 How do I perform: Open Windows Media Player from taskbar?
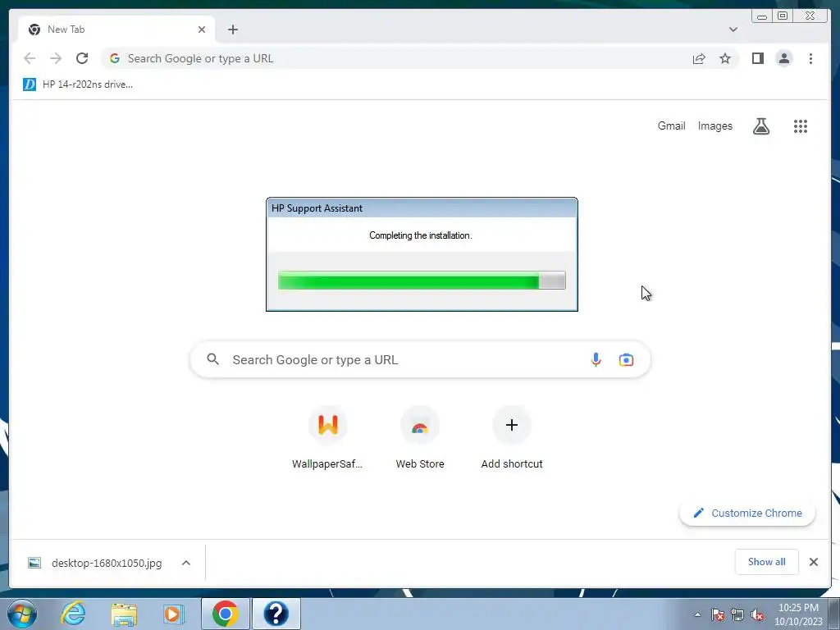(174, 614)
